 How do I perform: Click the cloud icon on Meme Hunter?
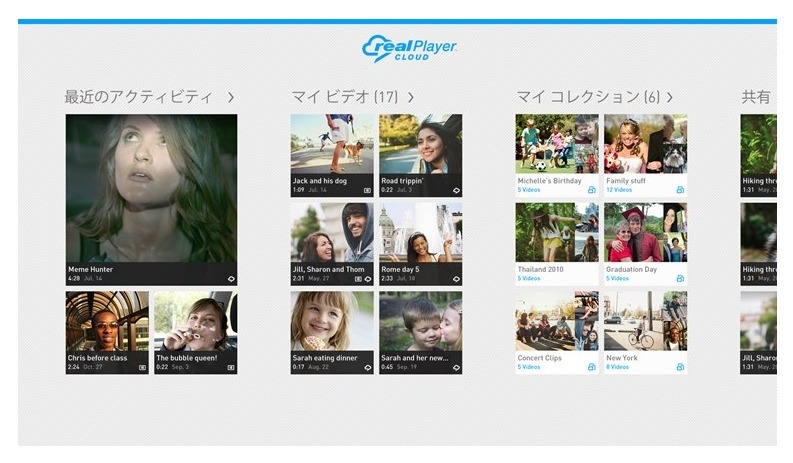coord(231,279)
